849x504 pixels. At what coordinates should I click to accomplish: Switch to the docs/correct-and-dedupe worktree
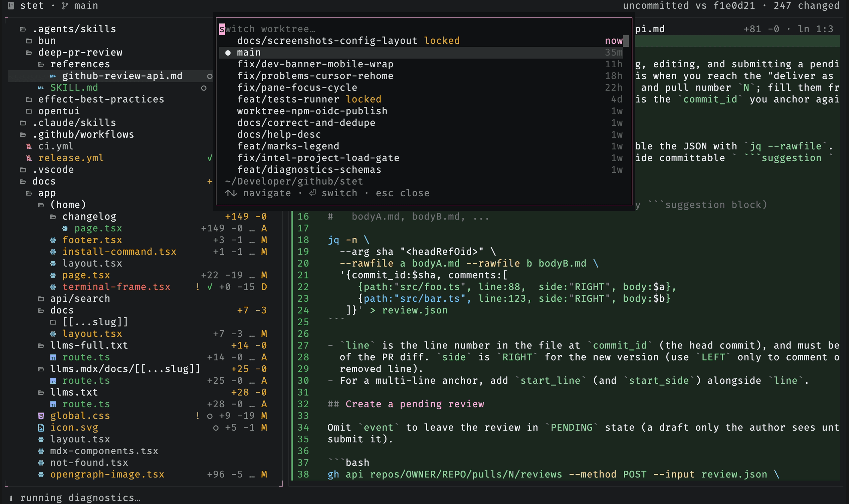[x=421, y=123]
